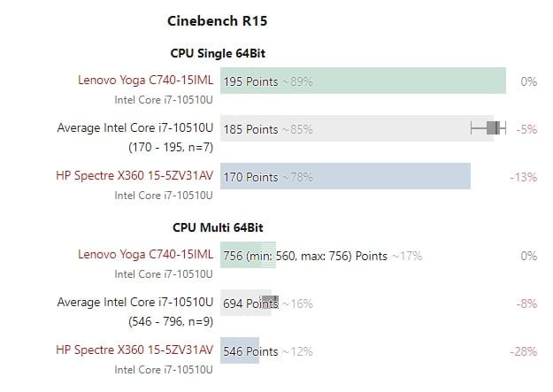Screen dimensions: 553x392
Task: Click the blue 546 Points bar
Action: pyautogui.click(x=239, y=350)
